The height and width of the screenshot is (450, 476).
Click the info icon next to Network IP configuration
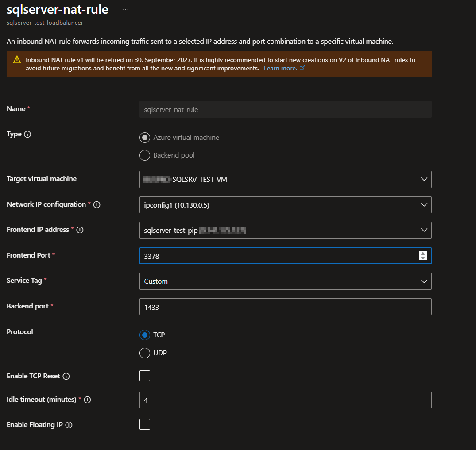coord(97,204)
